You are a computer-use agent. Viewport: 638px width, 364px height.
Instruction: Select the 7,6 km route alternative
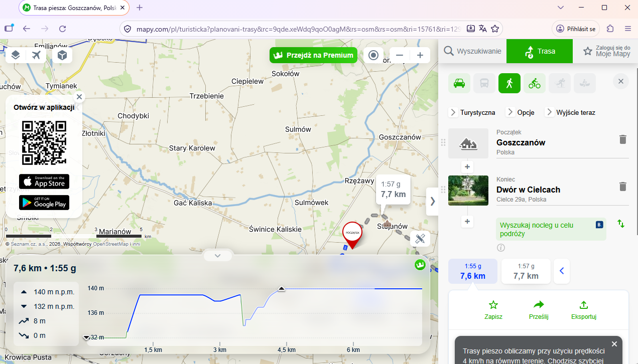[473, 271]
